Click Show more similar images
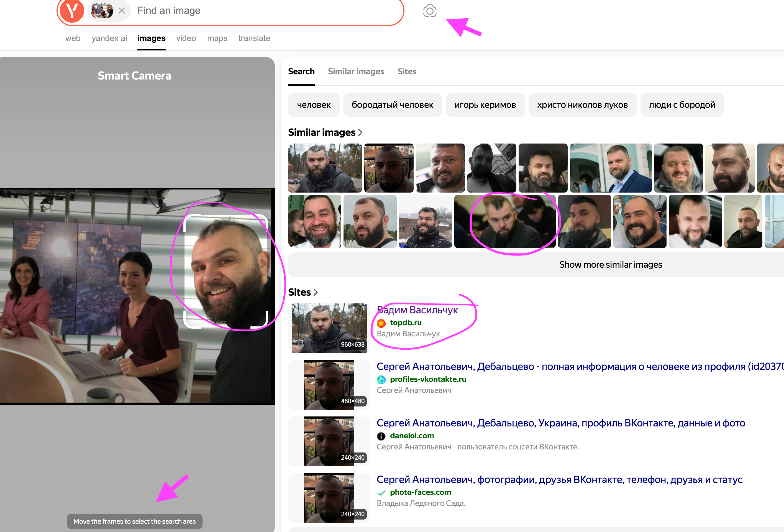This screenshot has height=532, width=784. pos(610,265)
